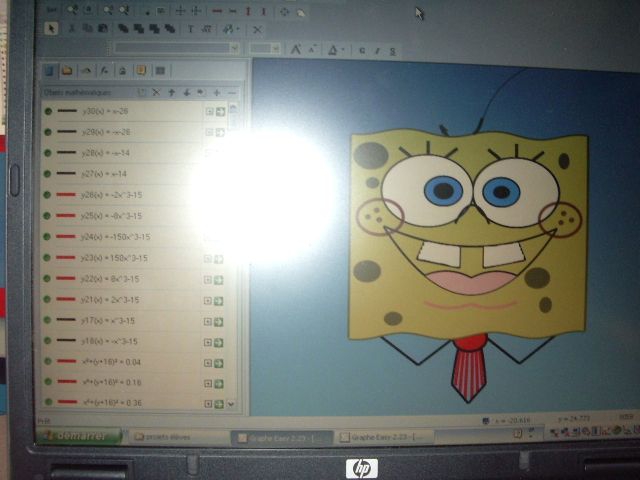Screen dimensions: 640x480
Task: Click underline S formatting icon
Action: 392,51
